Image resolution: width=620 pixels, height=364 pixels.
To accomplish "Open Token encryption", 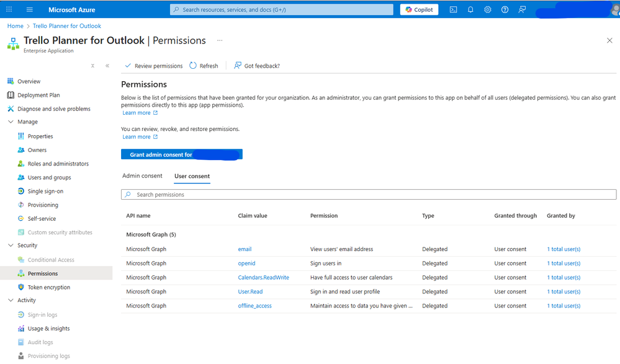I will click(48, 287).
